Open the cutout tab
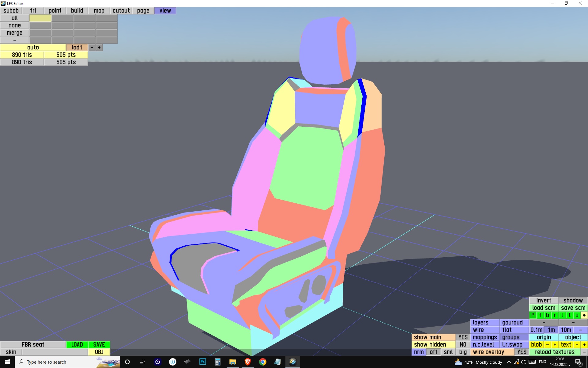This screenshot has width=588, height=368. click(121, 11)
